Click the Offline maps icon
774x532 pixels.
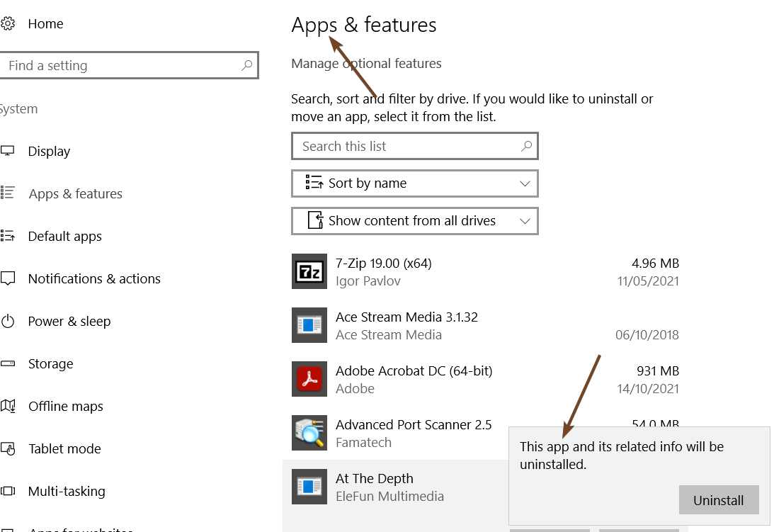point(8,407)
